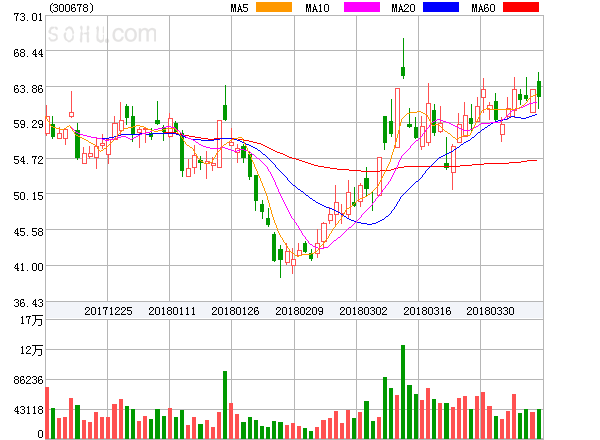Click the blue MA20 legend swatch
The width and height of the screenshot is (600, 440).
(441, 7)
